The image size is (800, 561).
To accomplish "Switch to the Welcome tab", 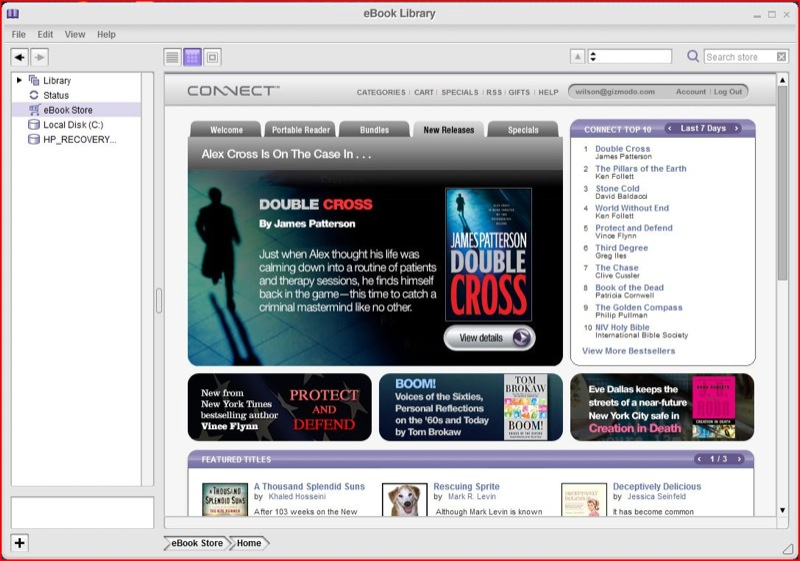I will (x=226, y=130).
